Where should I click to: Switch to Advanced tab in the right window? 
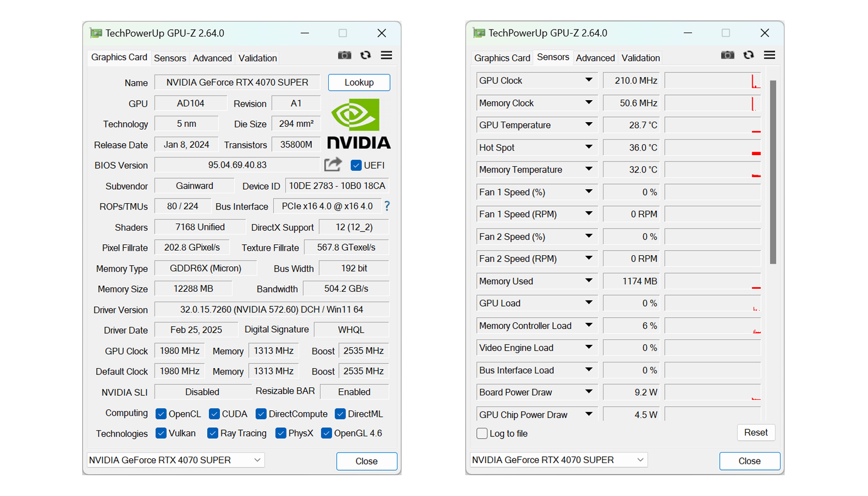[x=595, y=58]
